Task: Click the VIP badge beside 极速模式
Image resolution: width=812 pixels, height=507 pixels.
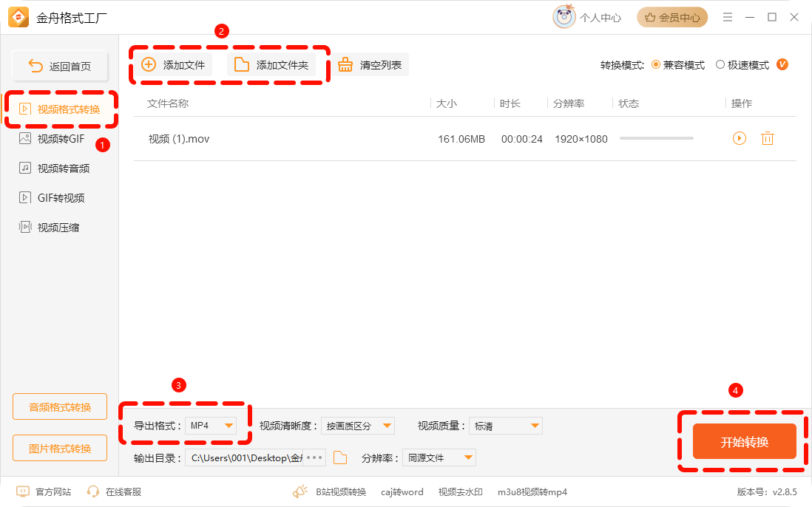Action: (782, 65)
